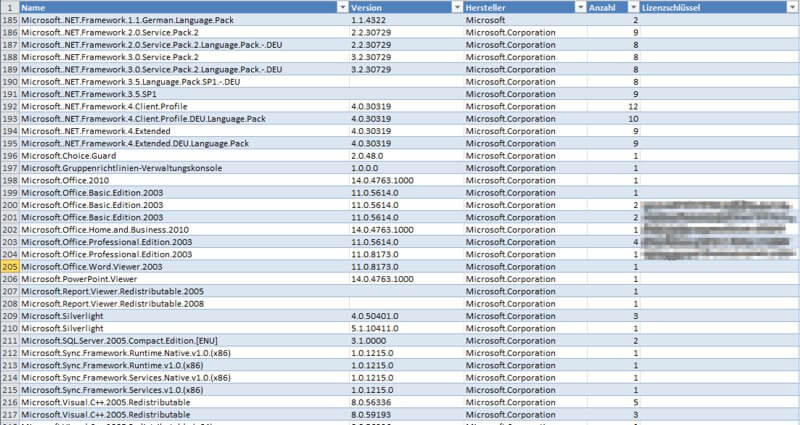Click the Anzahl value 4 in row 203
This screenshot has height=425, width=800.
(613, 242)
